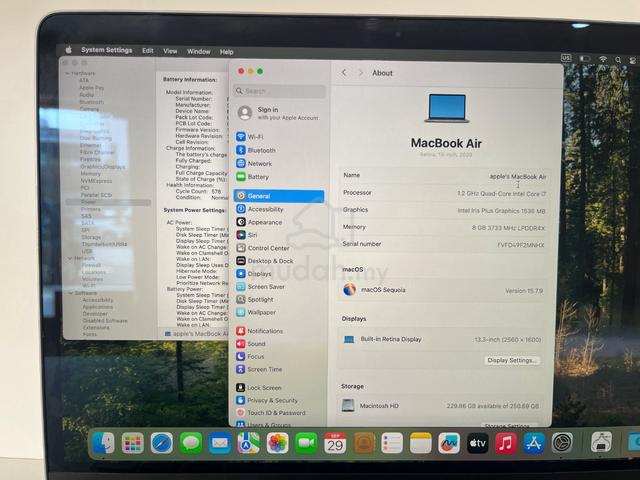Select Developer in System Information sidebar
This screenshot has height=480, width=640.
[x=95, y=314]
